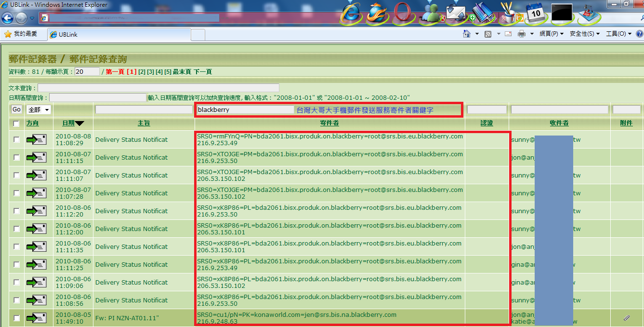Viewport: 644px width, 327px height.
Task: Click the envelope direction icon for the 11:12:20 mail
Action: [x=36, y=211]
